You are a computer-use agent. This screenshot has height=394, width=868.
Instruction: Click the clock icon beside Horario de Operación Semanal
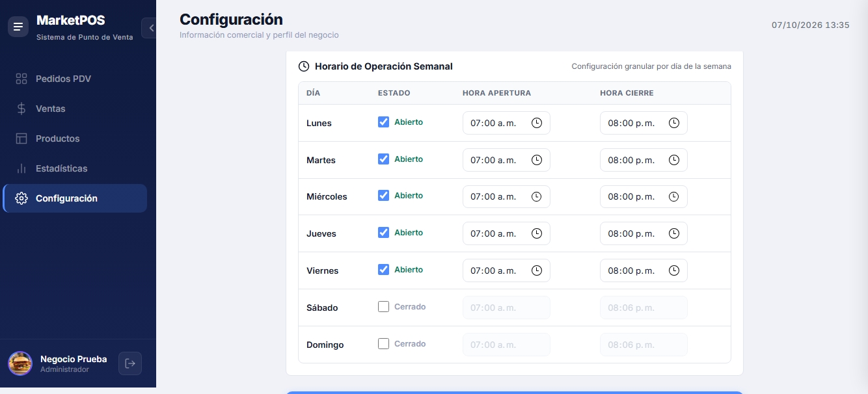pos(304,66)
